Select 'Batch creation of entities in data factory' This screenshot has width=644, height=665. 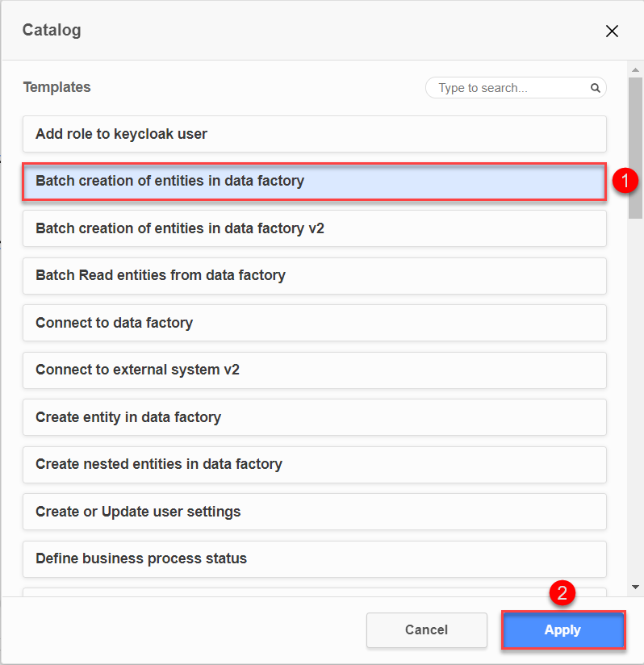pos(315,182)
